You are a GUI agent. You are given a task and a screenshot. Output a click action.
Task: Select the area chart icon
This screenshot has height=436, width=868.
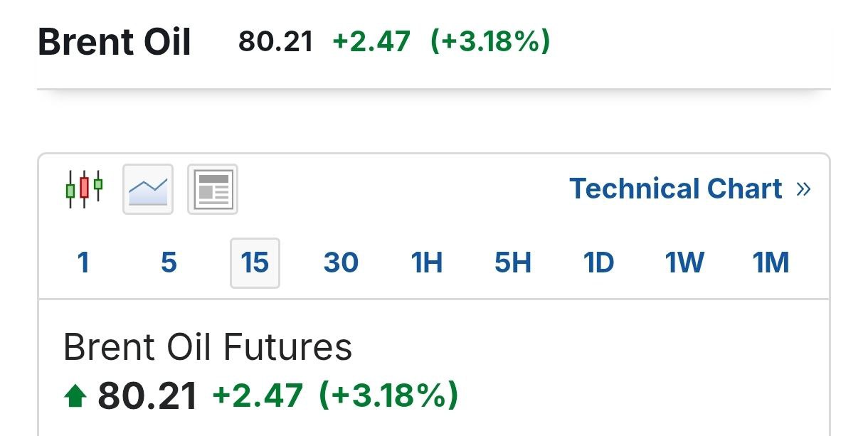pos(148,189)
